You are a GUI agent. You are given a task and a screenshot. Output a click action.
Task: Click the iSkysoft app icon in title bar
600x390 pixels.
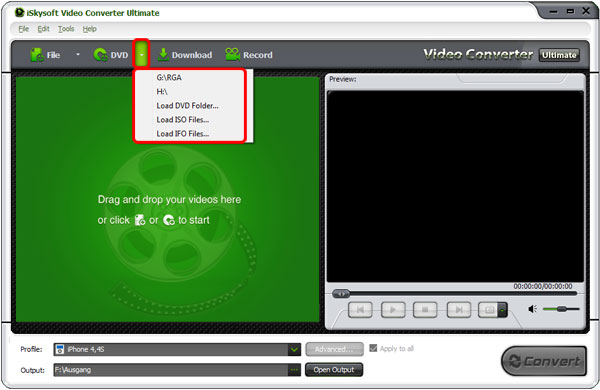click(19, 13)
